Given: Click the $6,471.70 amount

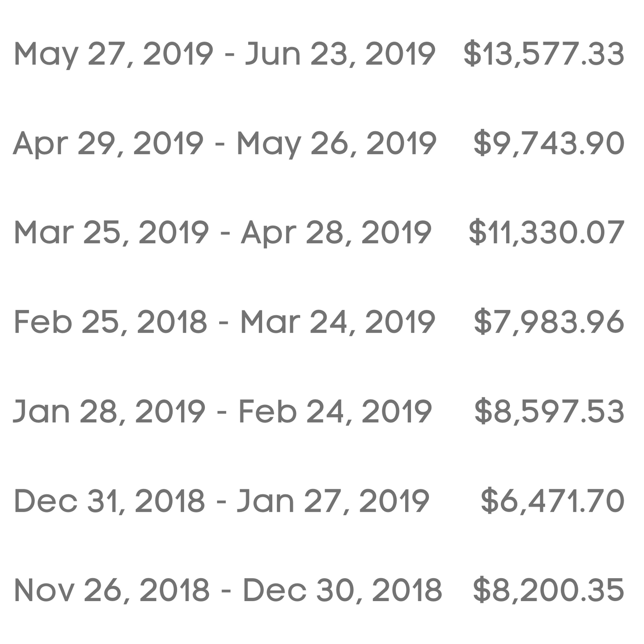Looking at the screenshot, I should pyautogui.click(x=552, y=501).
